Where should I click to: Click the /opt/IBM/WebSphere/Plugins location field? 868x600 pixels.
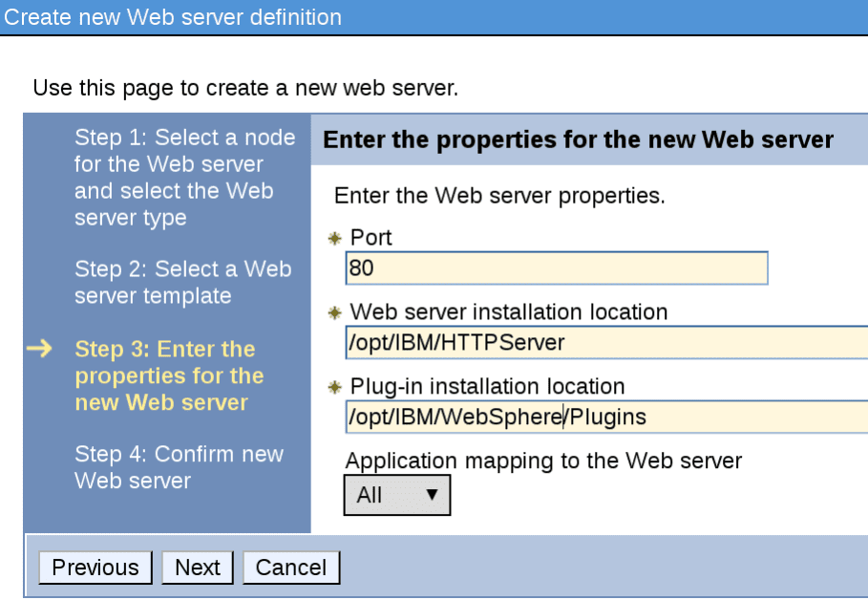point(605,417)
